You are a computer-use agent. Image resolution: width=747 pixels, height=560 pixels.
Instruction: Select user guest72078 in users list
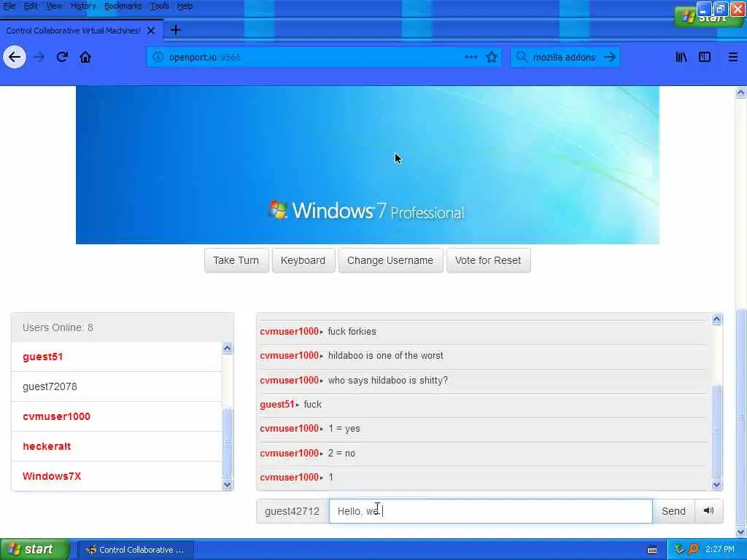pyautogui.click(x=116, y=386)
